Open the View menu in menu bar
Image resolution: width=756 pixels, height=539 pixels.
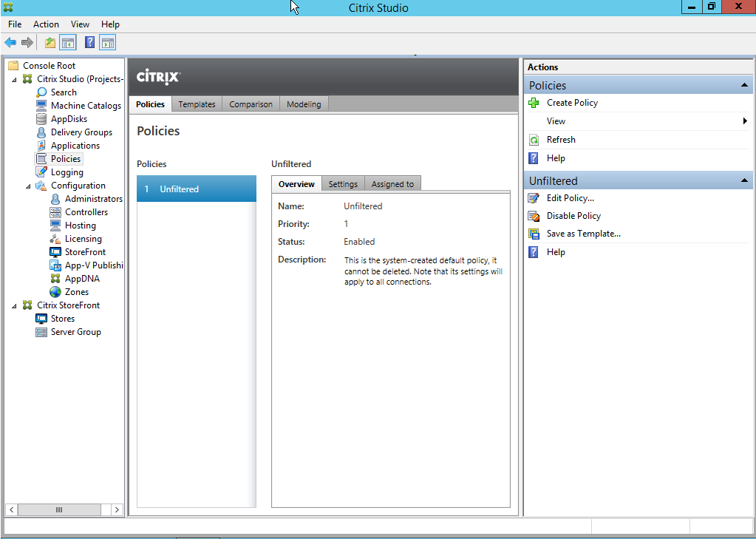(80, 24)
